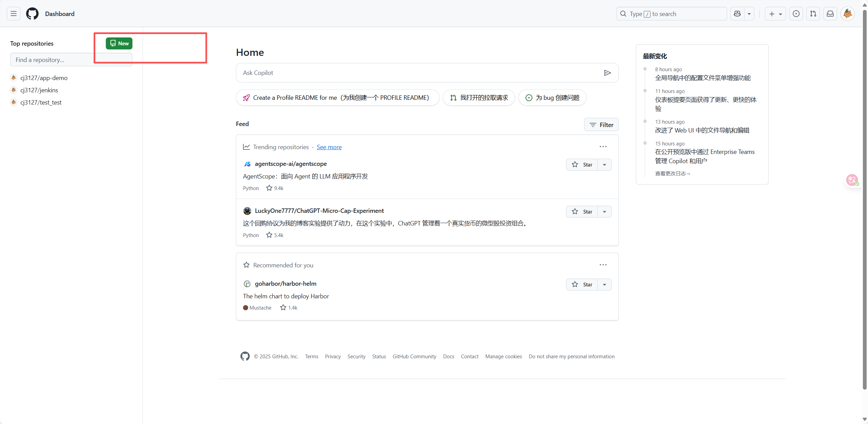The width and height of the screenshot is (868, 424).
Task: Click the green New repository button
Action: coord(119,43)
